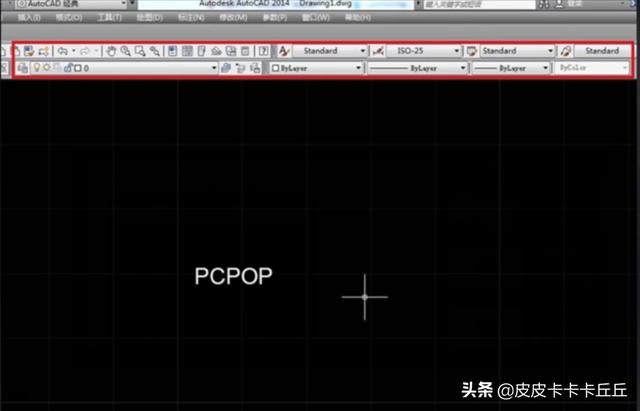Screen dimensions: 640x411
Task: Click the Save drawing icon
Action: coord(29,51)
